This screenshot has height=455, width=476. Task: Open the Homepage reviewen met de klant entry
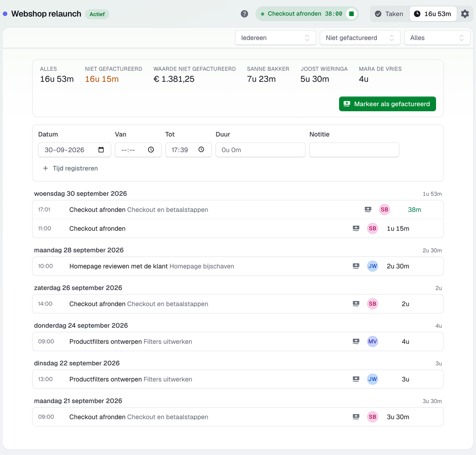tap(238, 266)
